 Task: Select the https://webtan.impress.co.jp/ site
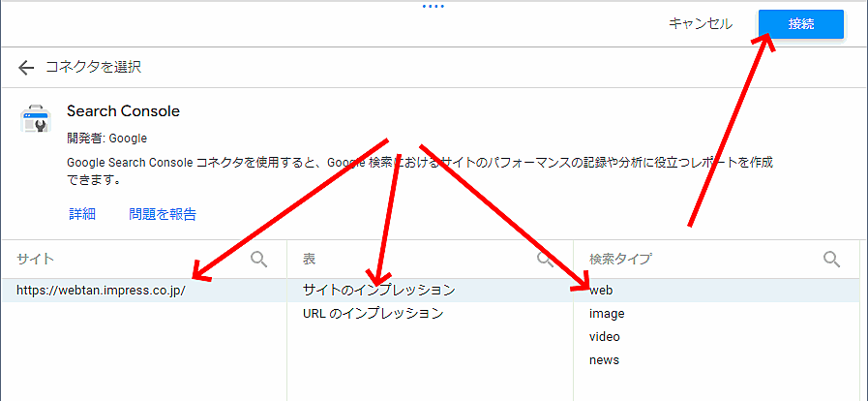coord(101,290)
